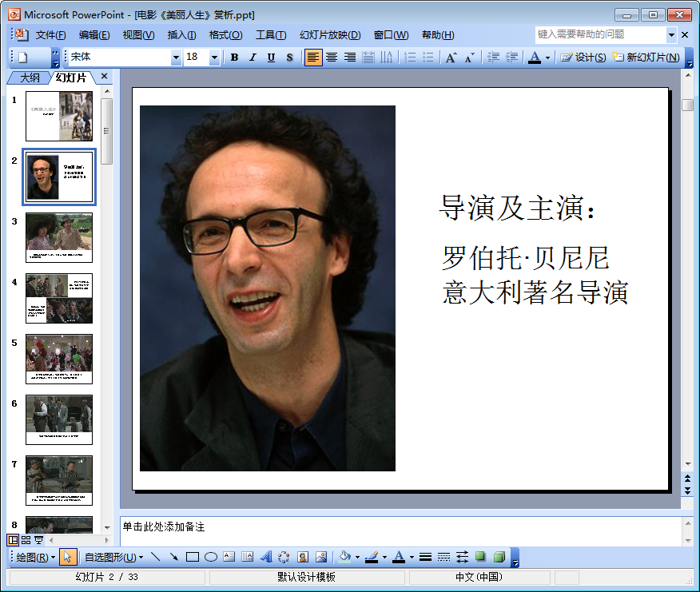Select the Line drawing tool
700x592 pixels.
pyautogui.click(x=155, y=557)
